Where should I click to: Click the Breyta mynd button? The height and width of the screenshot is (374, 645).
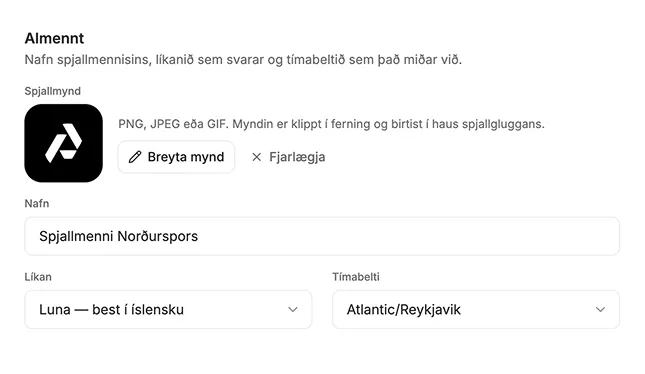click(176, 157)
